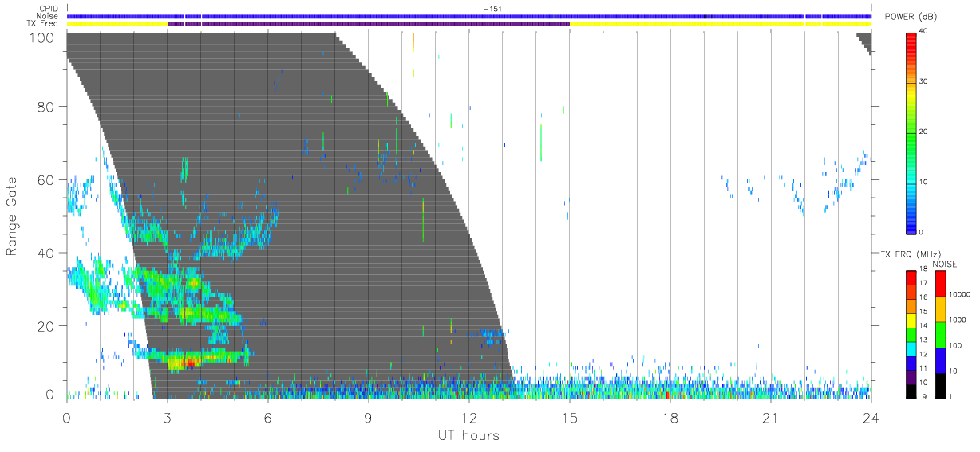Click the TX Freq row label

(x=42, y=23)
